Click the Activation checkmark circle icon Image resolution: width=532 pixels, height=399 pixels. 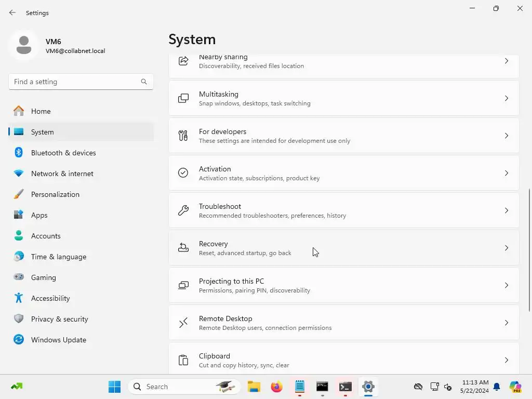click(x=183, y=173)
